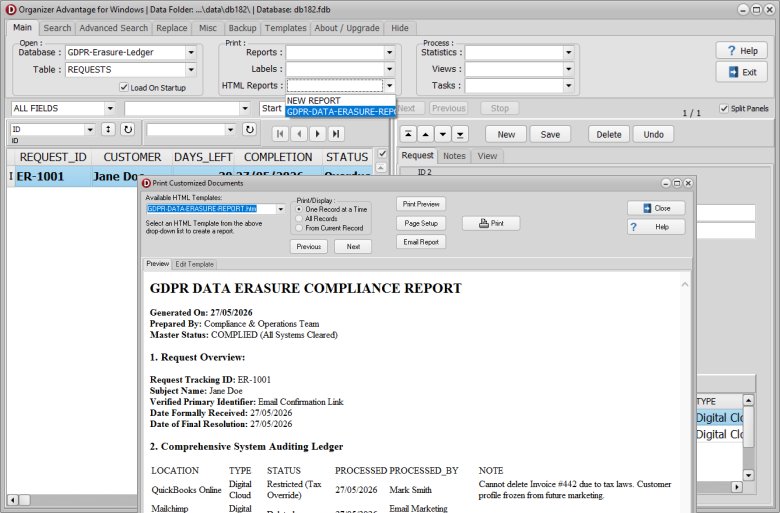Click the Exit button with door icon
Screen dimensions: 780x513
click(x=741, y=72)
